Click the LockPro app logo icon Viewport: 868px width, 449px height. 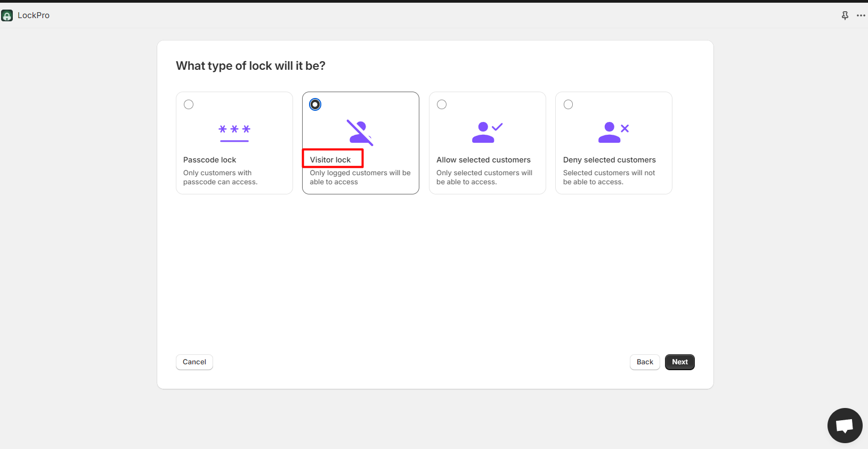point(7,15)
